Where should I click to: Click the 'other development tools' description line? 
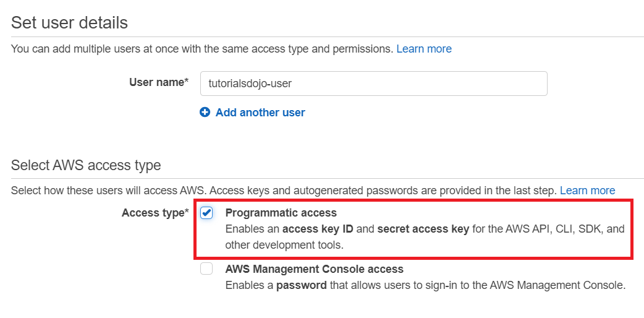pos(284,245)
